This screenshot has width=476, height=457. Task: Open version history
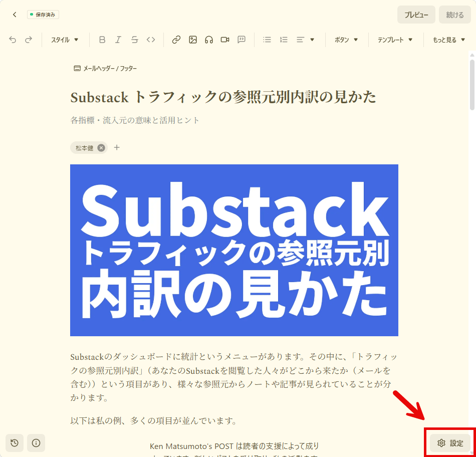14,443
